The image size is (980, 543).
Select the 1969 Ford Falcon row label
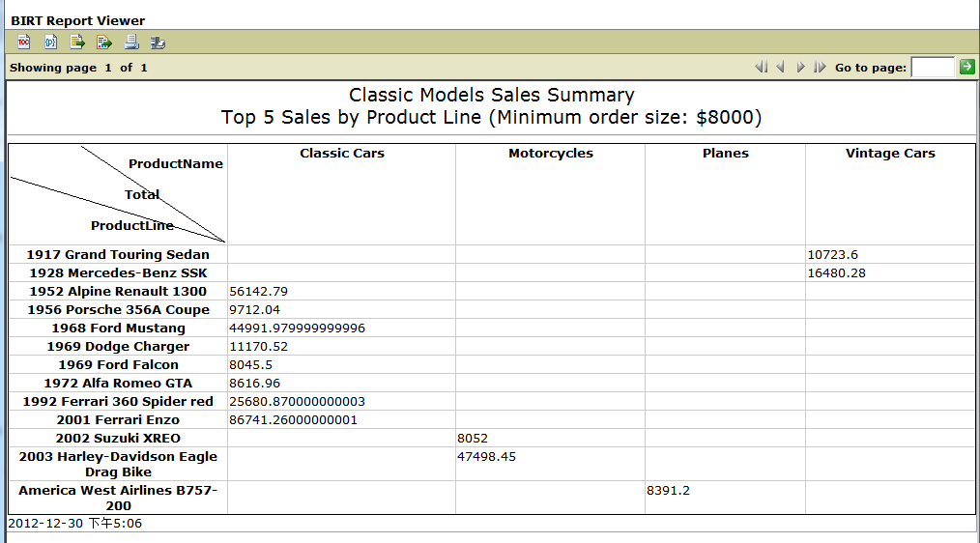pyautogui.click(x=118, y=364)
